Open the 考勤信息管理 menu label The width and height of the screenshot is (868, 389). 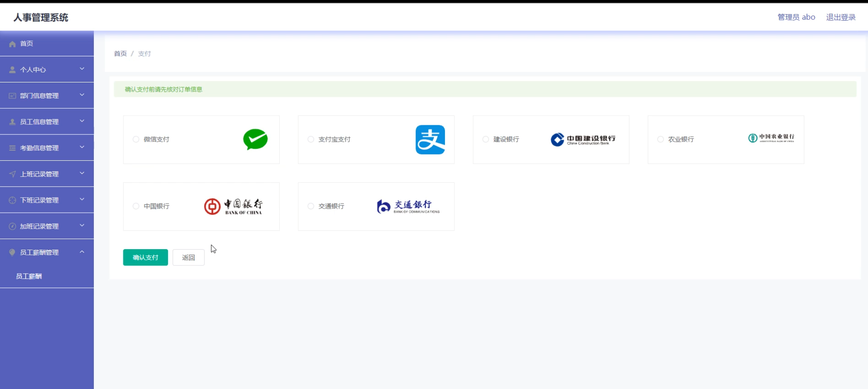39,148
